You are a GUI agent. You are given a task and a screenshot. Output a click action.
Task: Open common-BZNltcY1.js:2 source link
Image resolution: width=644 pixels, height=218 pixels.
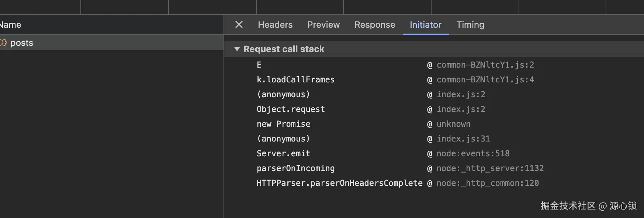485,65
